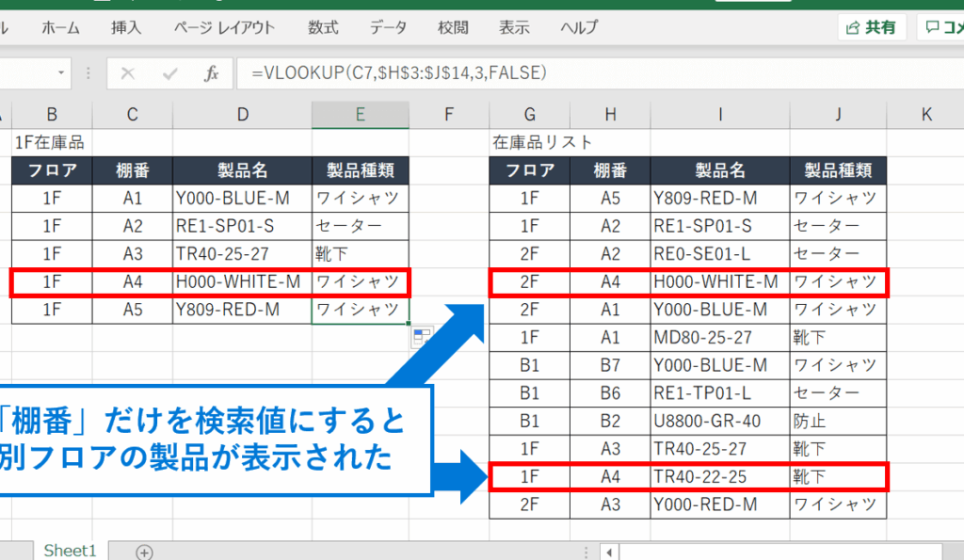The width and height of the screenshot is (964, 560).
Task: Select cell I14 containing TR40-22-25
Action: coord(719,477)
